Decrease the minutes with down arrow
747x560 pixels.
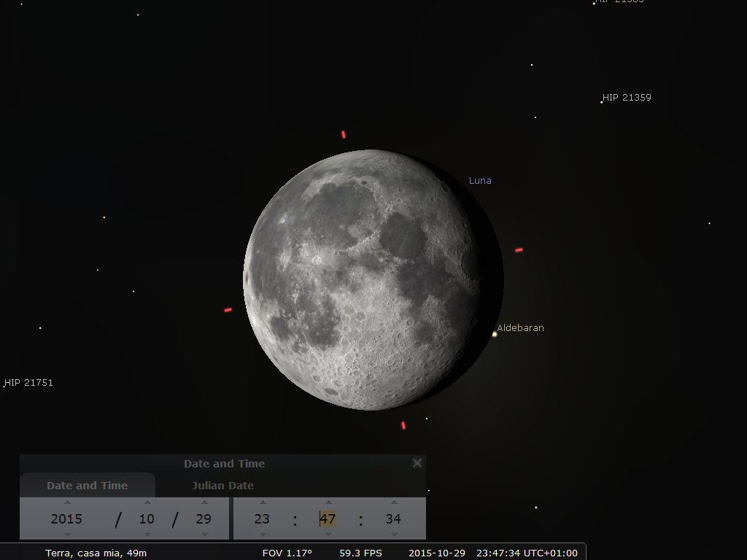pyautogui.click(x=328, y=534)
